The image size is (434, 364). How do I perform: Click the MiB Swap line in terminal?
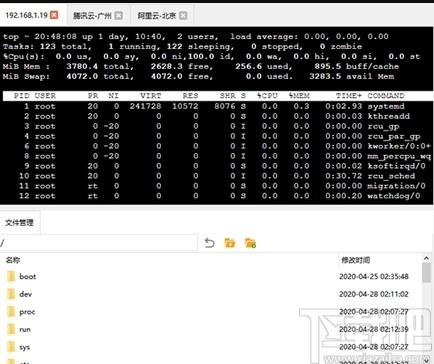pyautogui.click(x=198, y=76)
